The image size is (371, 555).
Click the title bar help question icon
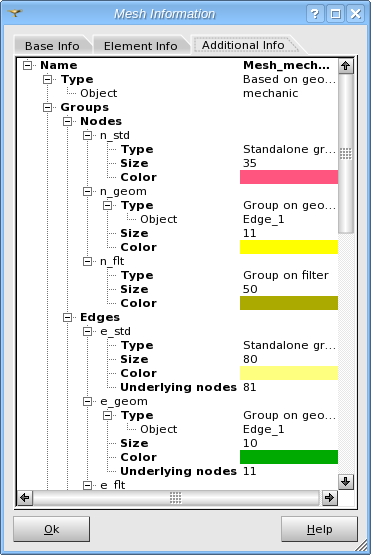[315, 14]
